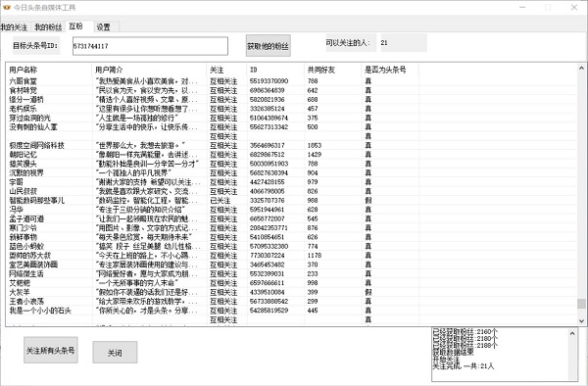Click the fan list scrollbar down arrow
This screenshot has height=386, width=588.
tap(581, 320)
